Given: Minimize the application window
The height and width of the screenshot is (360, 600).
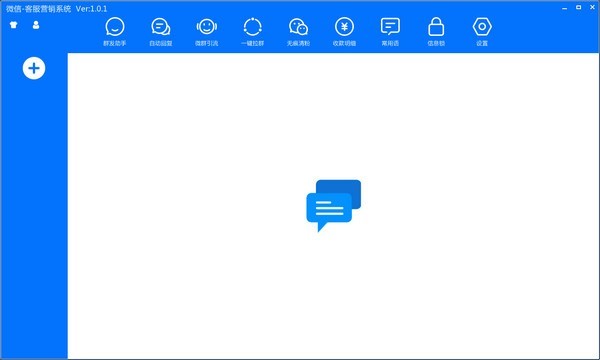Looking at the screenshot, I should pyautogui.click(x=564, y=8).
